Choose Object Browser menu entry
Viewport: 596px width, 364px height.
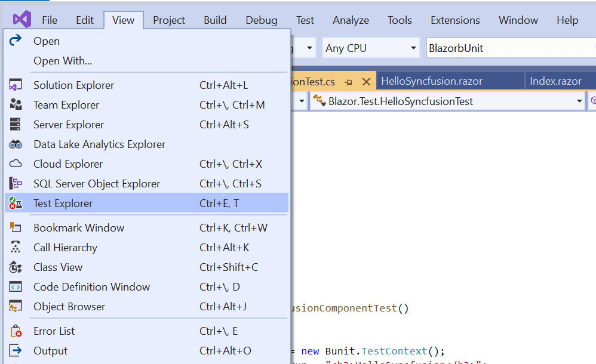point(146,307)
